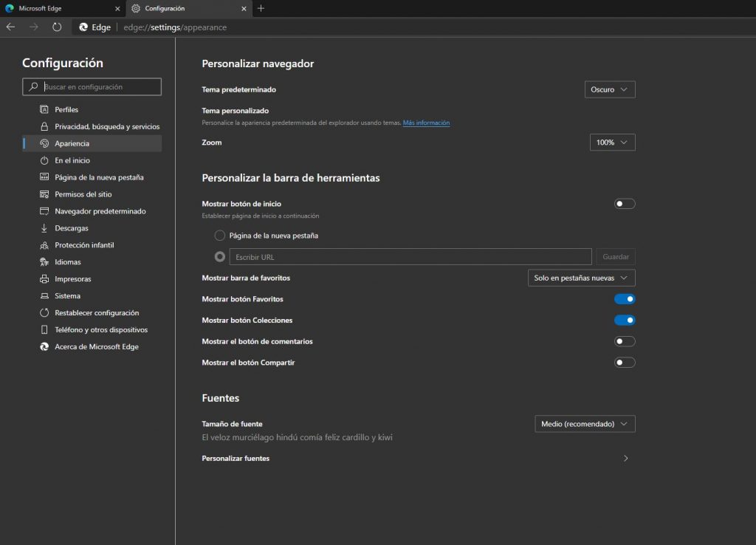Open Privacidad, búsqueda y servicios section
This screenshot has width=756, height=545.
(92, 126)
